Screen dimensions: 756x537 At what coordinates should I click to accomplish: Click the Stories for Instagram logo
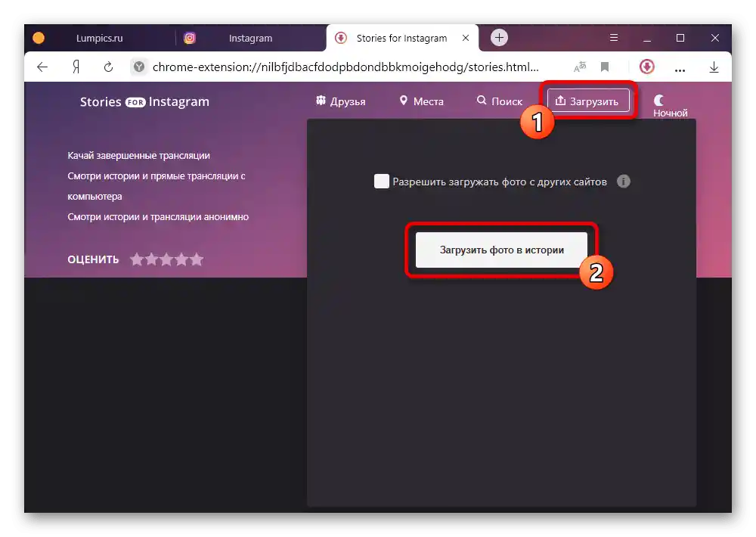coord(144,102)
